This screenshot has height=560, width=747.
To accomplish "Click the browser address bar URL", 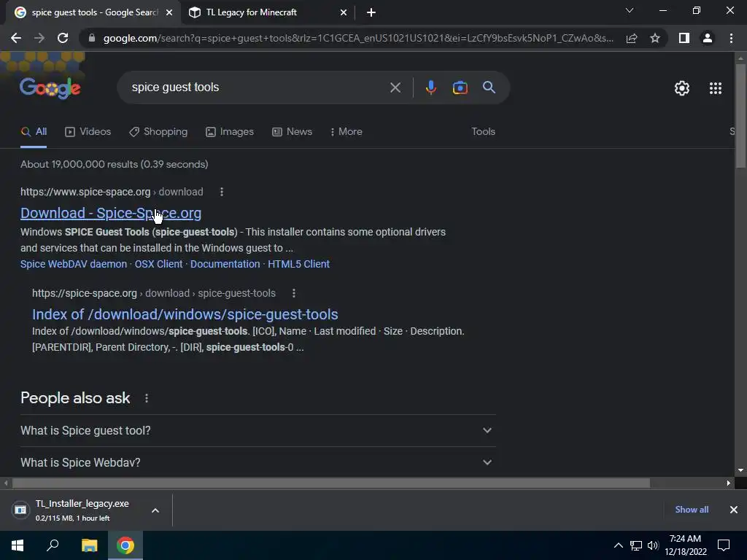I will [357, 38].
